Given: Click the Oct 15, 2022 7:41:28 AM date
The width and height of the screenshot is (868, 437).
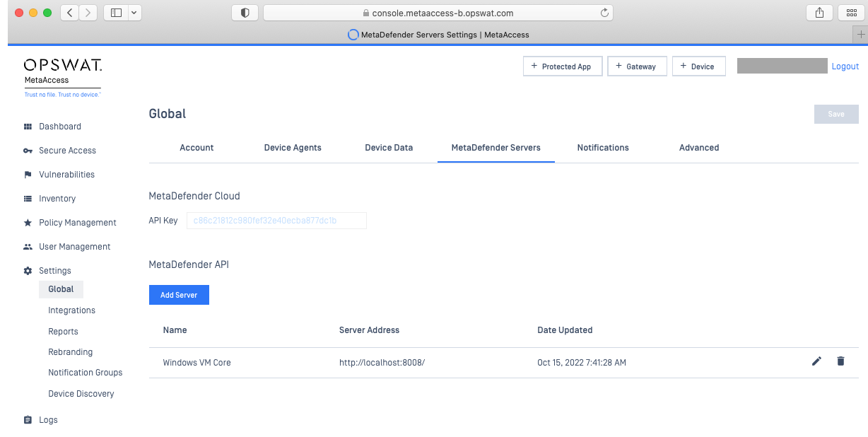Looking at the screenshot, I should [x=582, y=363].
